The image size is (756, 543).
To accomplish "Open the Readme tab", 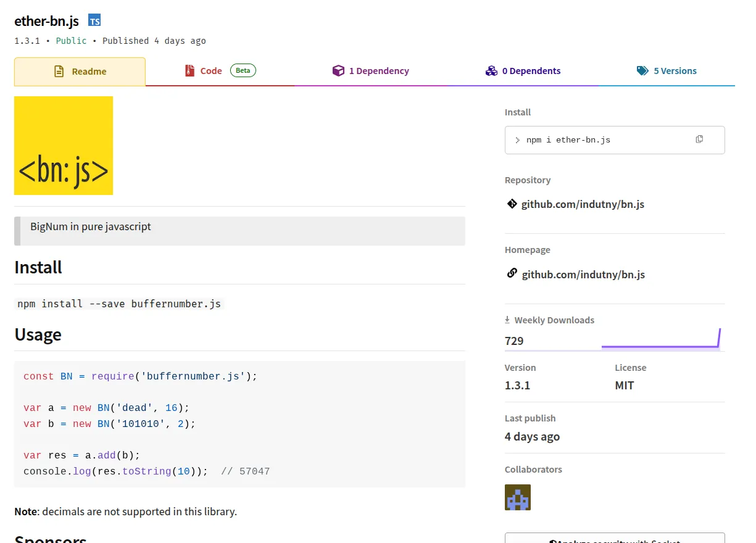I will [x=80, y=72].
